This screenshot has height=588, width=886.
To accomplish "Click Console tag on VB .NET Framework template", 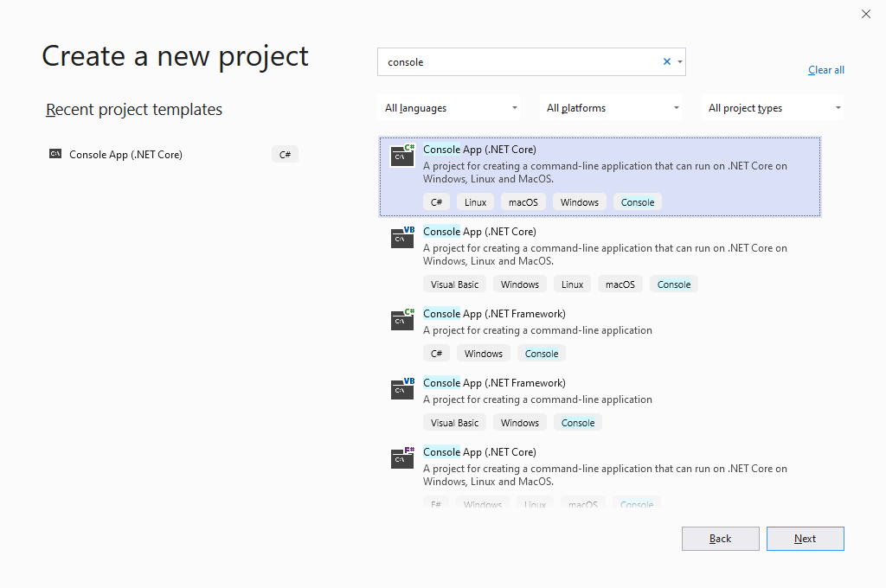I will pos(577,423).
